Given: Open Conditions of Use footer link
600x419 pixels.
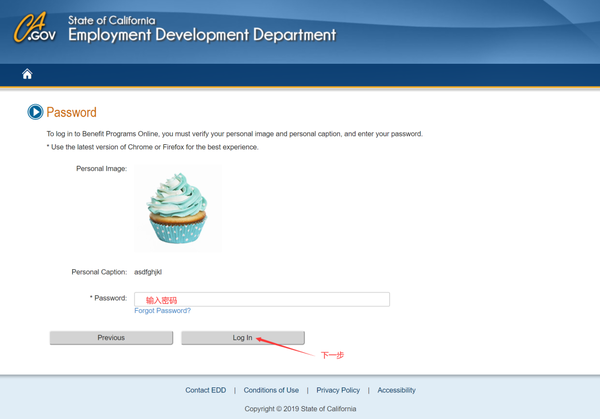Looking at the screenshot, I should [271, 390].
